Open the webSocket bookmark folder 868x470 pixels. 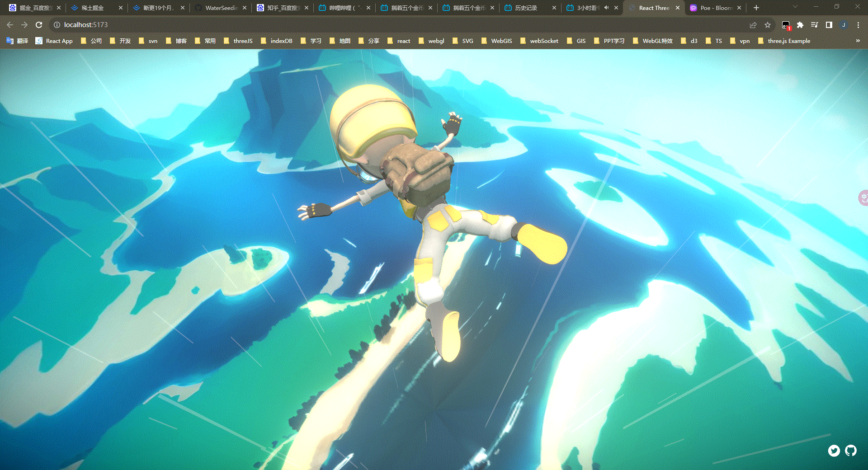pos(539,41)
